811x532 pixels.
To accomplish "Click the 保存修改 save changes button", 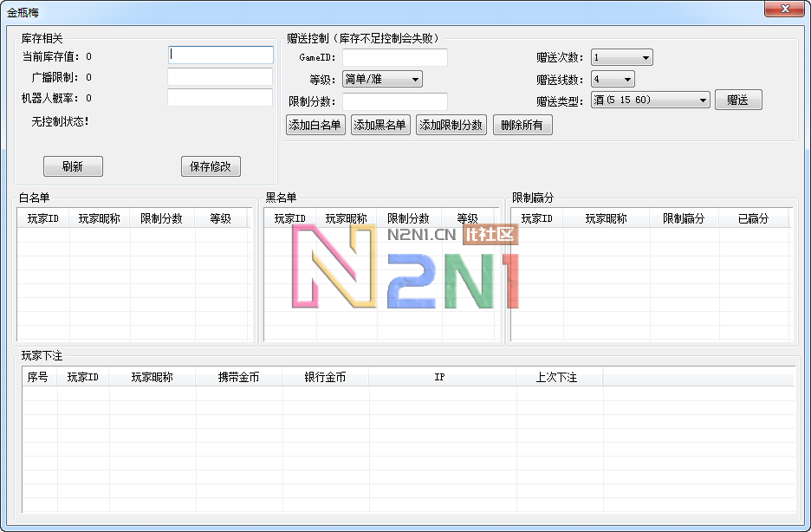I will pyautogui.click(x=211, y=166).
